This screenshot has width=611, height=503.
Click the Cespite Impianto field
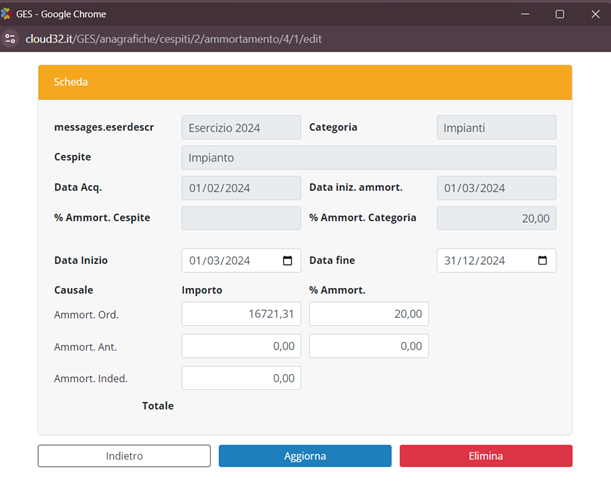pyautogui.click(x=368, y=158)
